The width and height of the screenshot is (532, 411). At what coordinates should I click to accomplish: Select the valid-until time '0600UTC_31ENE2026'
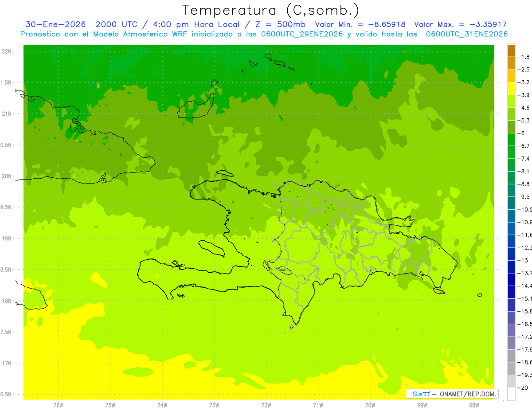[x=466, y=34]
